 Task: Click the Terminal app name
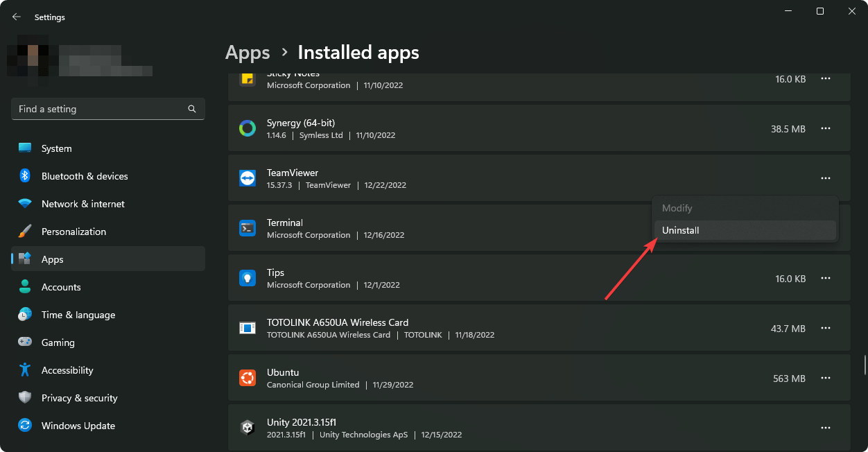[x=285, y=223]
